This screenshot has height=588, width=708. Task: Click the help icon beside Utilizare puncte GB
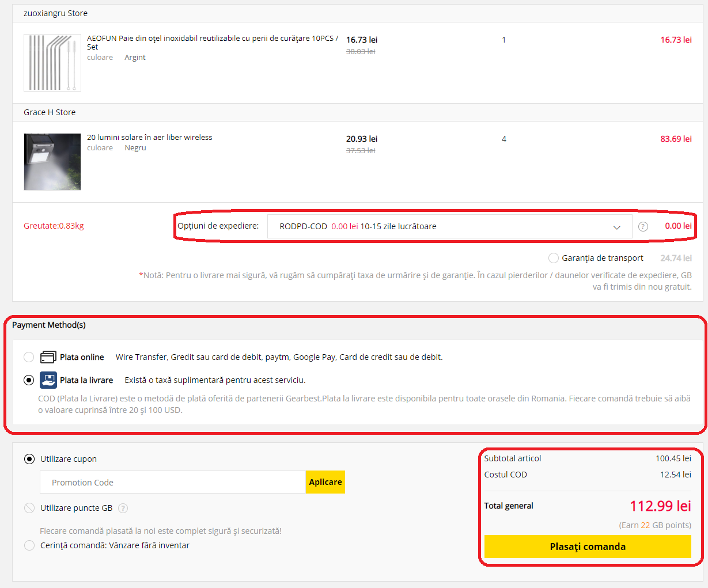(x=123, y=508)
